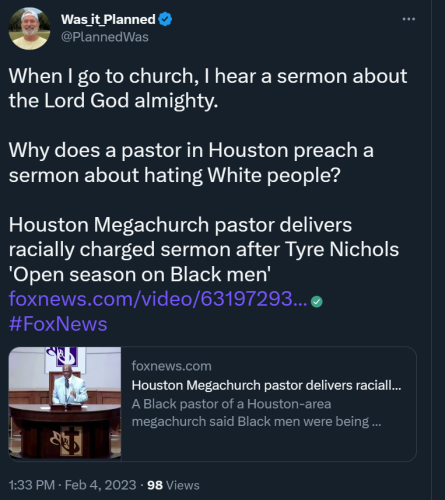
Task: Open the link card description text
Action: click(x=256, y=413)
